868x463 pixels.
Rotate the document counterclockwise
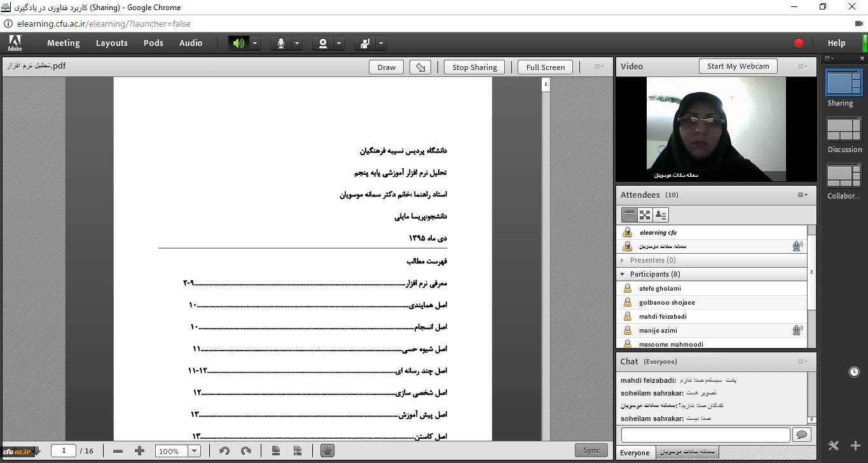tap(224, 451)
